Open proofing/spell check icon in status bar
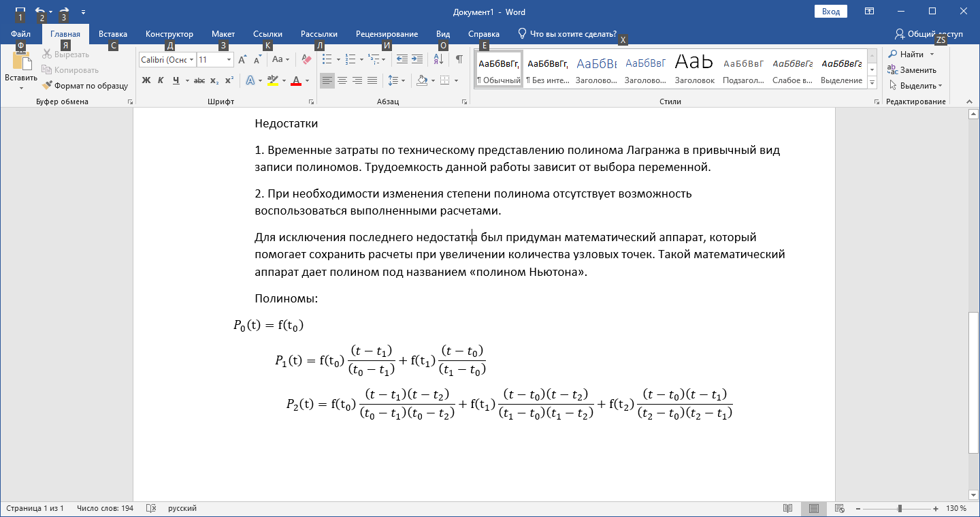This screenshot has height=517, width=980. [152, 509]
